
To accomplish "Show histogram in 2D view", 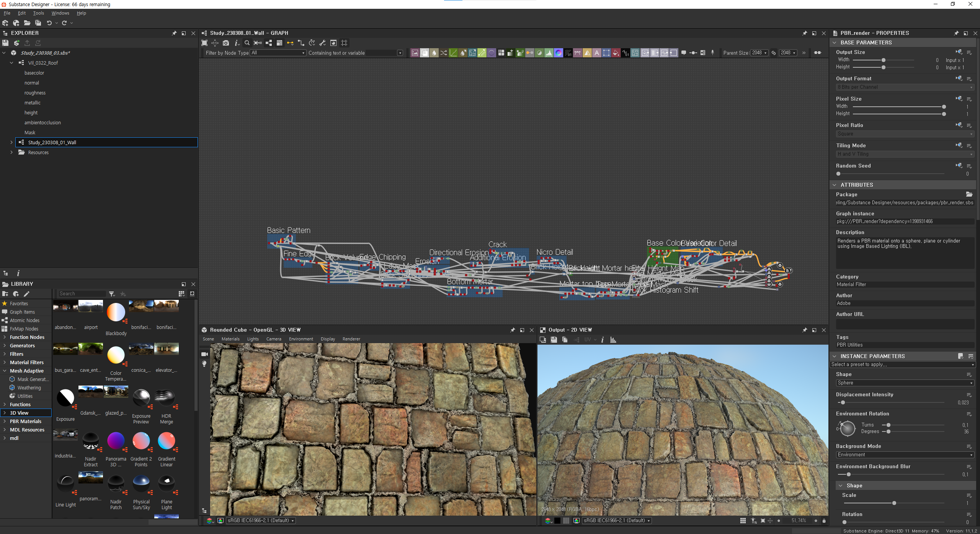I will click(613, 340).
